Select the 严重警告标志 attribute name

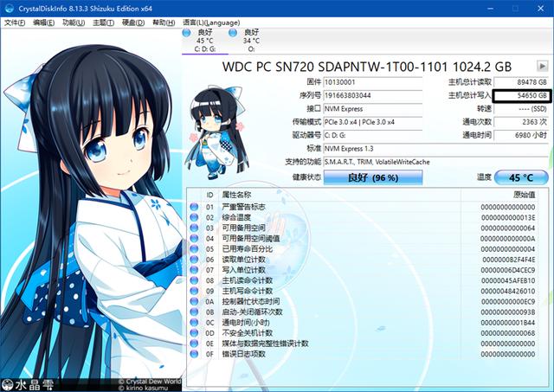[x=243, y=207]
